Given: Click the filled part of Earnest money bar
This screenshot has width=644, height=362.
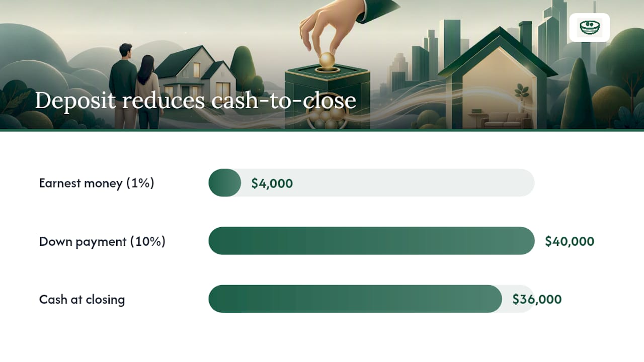Looking at the screenshot, I should (225, 183).
